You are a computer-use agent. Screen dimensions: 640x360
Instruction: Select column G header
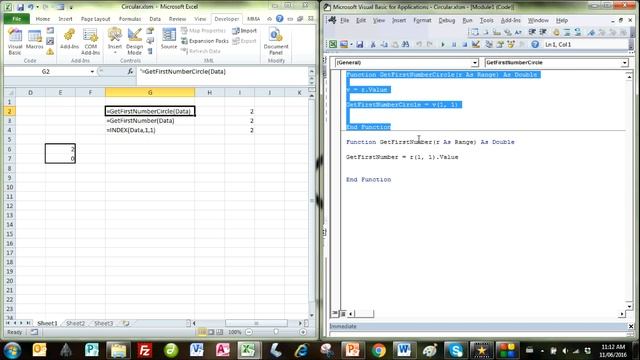150,93
